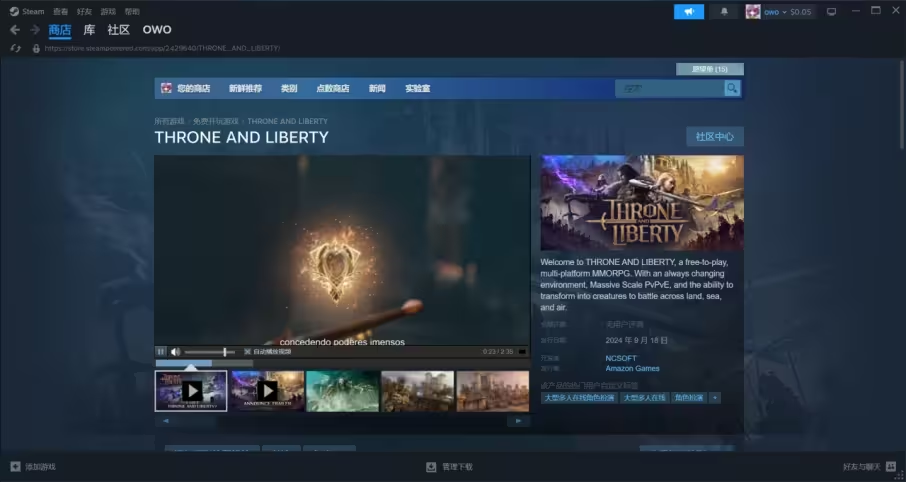Open the OWO profile tab
Image resolution: width=906 pixels, height=482 pixels.
pos(157,30)
